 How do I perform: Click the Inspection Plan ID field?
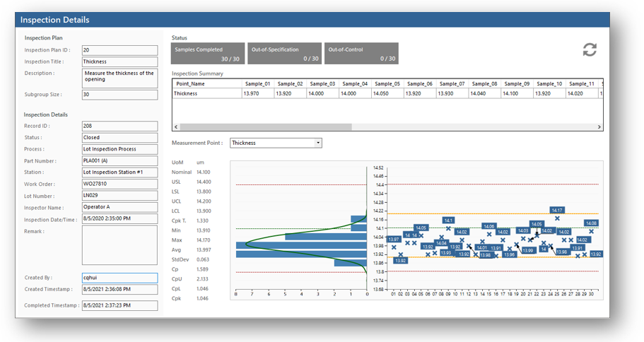119,50
